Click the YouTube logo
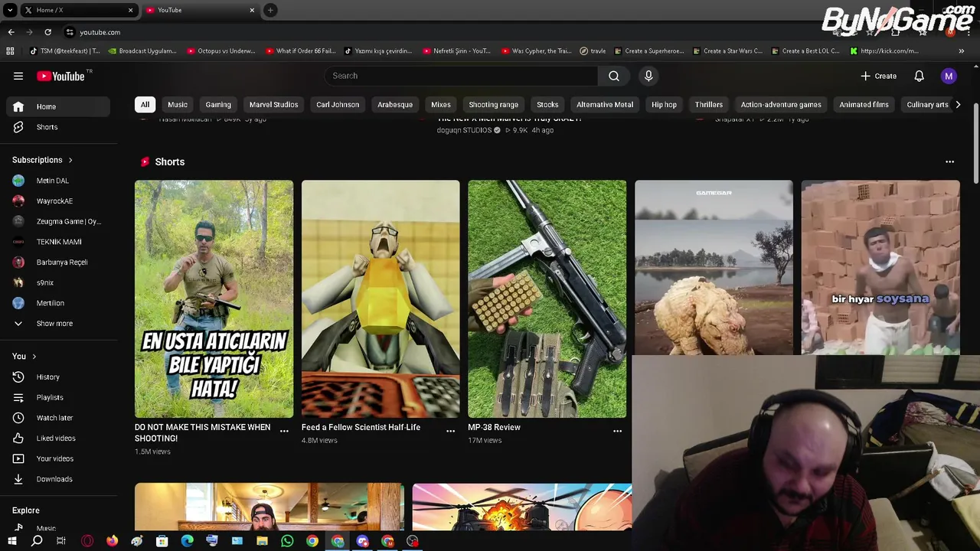The height and width of the screenshot is (551, 980). pyautogui.click(x=63, y=76)
